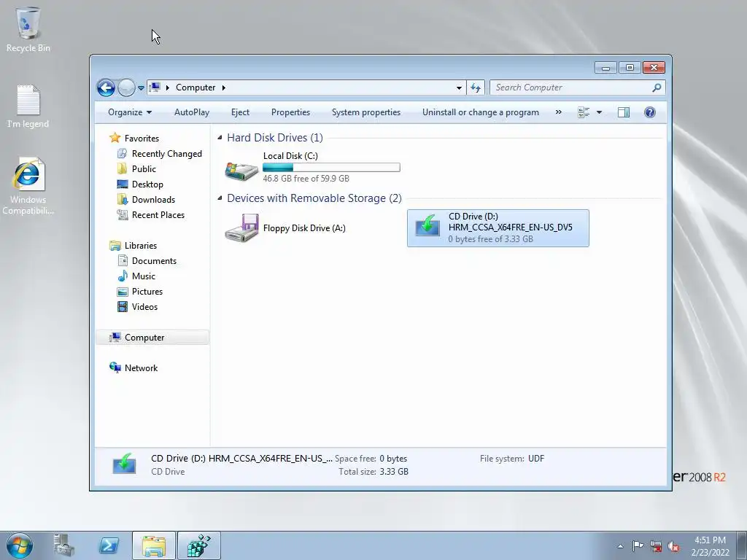This screenshot has height=560, width=747.
Task: Click the HRM_CCSA_X64FRE_EN-US_DV5 label
Action: click(x=510, y=227)
